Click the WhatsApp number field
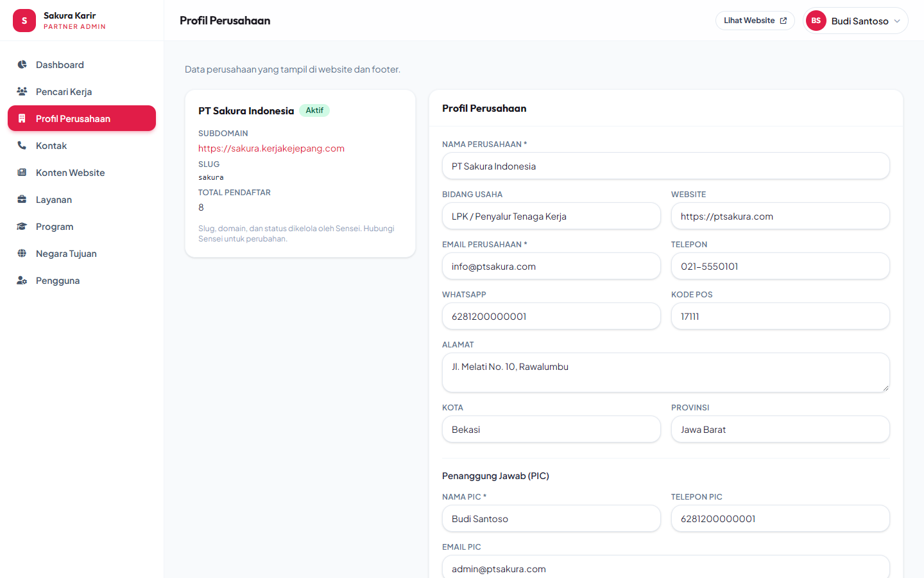 551,316
